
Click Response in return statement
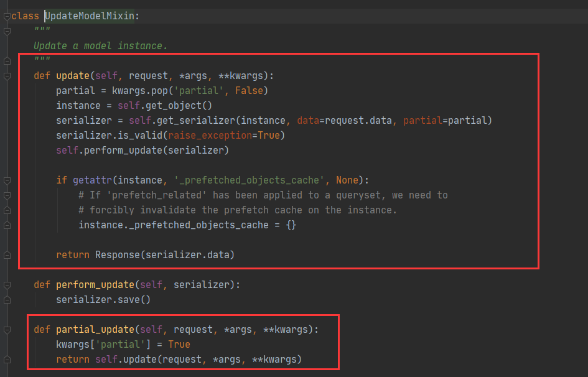pos(118,255)
